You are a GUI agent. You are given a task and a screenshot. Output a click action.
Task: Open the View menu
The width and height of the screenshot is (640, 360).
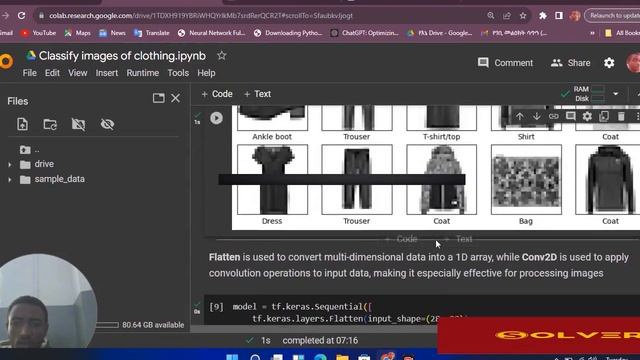[78, 73]
